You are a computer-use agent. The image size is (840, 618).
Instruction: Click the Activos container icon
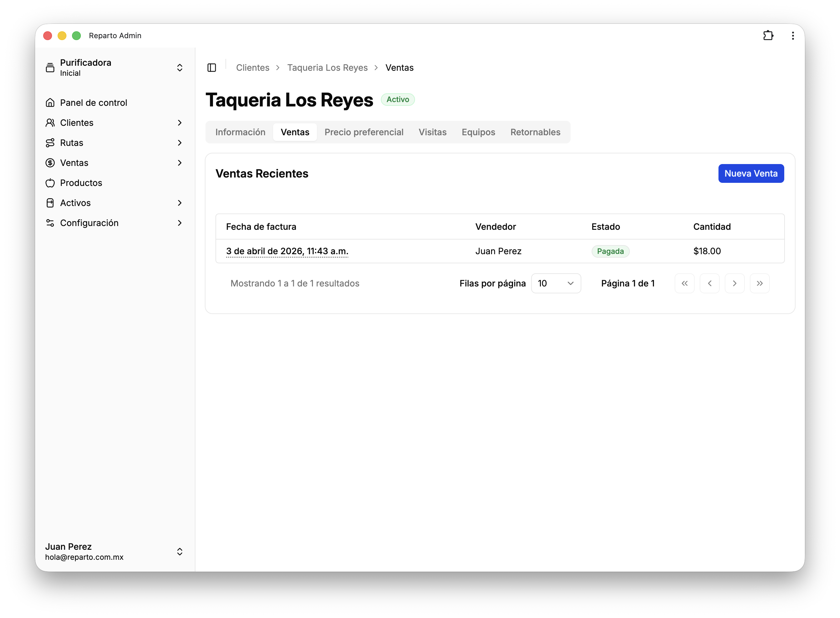tap(50, 203)
